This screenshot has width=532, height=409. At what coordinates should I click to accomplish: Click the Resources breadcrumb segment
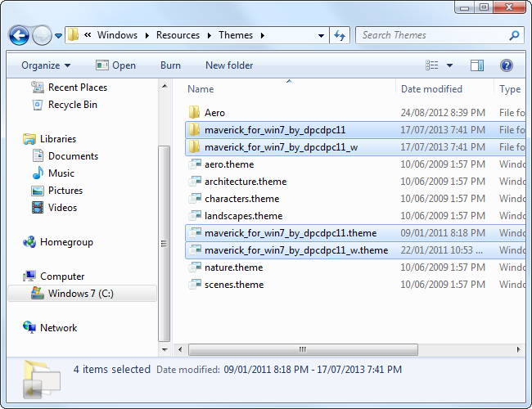point(178,35)
